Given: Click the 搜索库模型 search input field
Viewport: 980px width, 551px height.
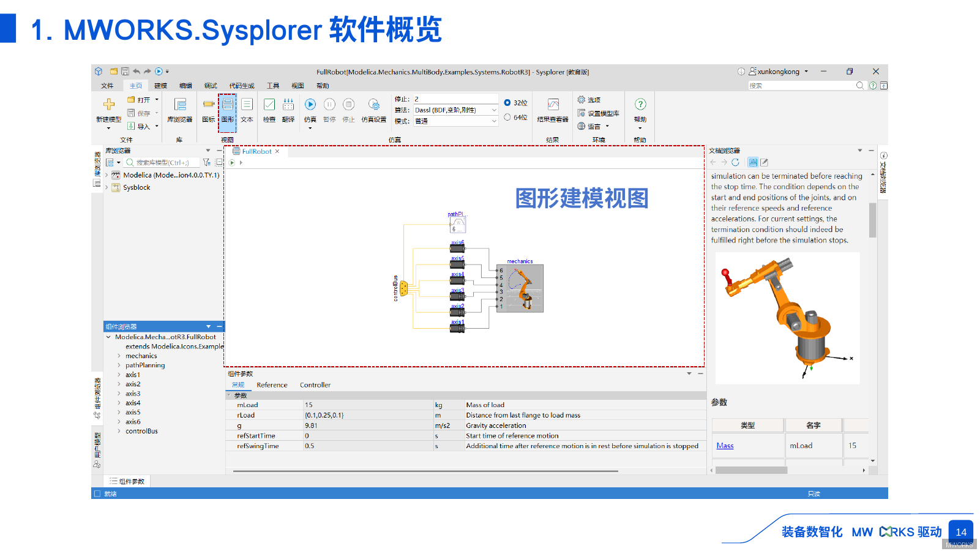Looking at the screenshot, I should [160, 162].
